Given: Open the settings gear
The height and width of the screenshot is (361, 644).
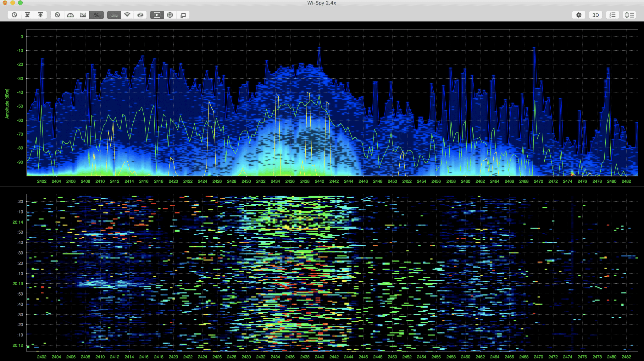Looking at the screenshot, I should point(579,15).
